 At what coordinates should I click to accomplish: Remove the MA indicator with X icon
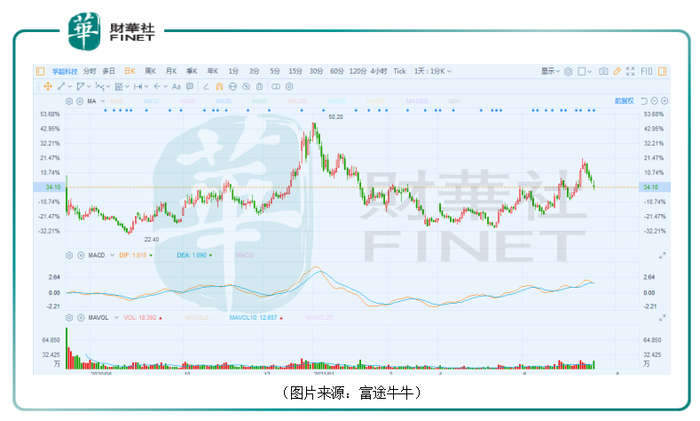(80, 101)
